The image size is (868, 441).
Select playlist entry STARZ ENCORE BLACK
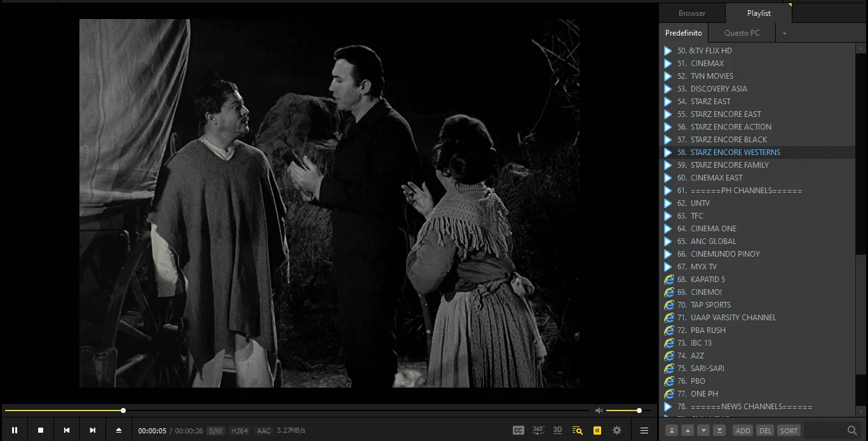point(758,140)
